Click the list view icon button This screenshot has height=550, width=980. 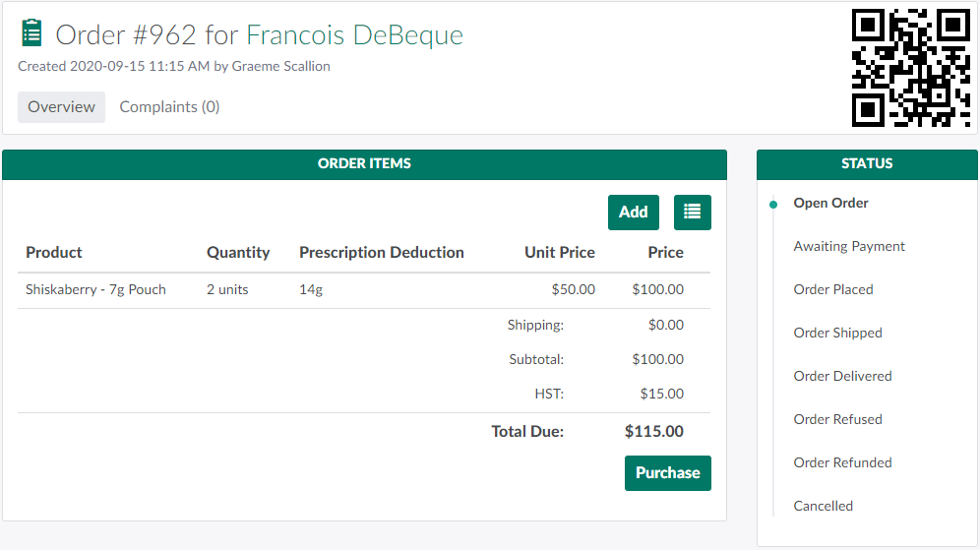click(x=693, y=212)
